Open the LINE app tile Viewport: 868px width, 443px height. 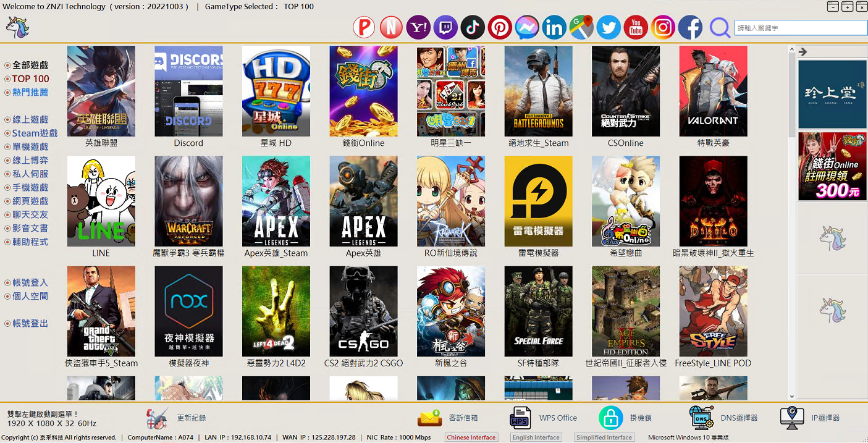[x=101, y=201]
